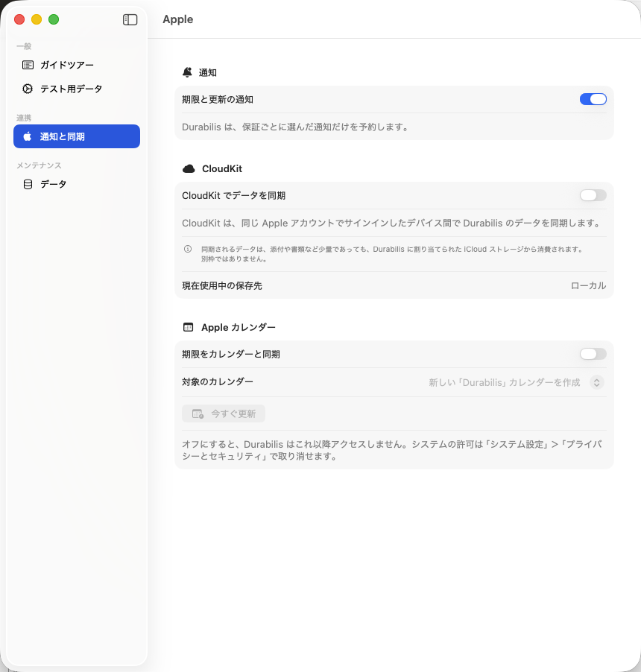The width and height of the screenshot is (641, 672).
Task: Open the 対象のカレンダー popup selector
Action: tap(596, 382)
